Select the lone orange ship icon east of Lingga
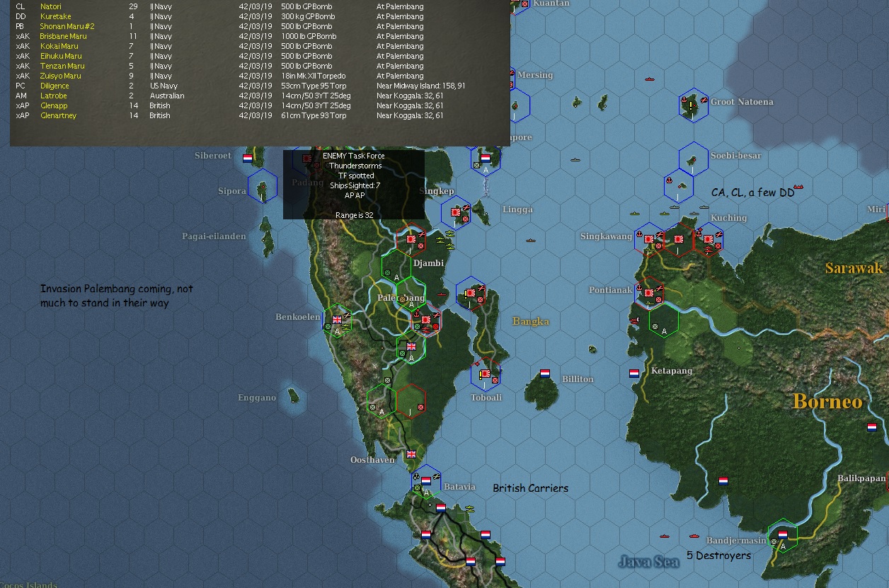The width and height of the screenshot is (889, 588). [531, 242]
